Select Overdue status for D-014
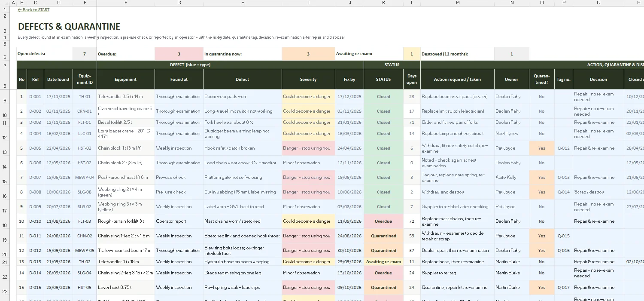Screen dimensions: 644x301 pos(383,273)
